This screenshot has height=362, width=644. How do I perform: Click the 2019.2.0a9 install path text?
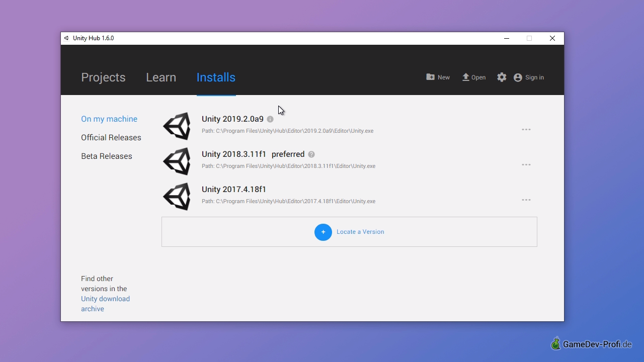point(287,131)
